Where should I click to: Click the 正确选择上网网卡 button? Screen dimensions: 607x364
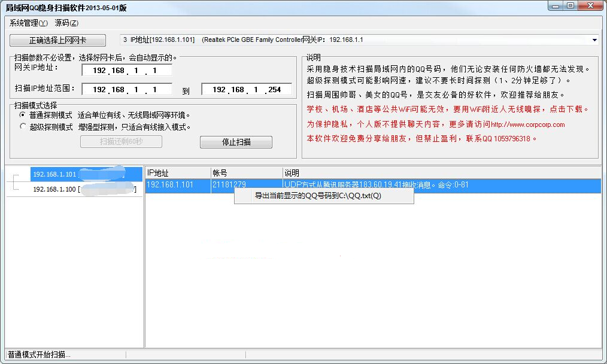[57, 40]
